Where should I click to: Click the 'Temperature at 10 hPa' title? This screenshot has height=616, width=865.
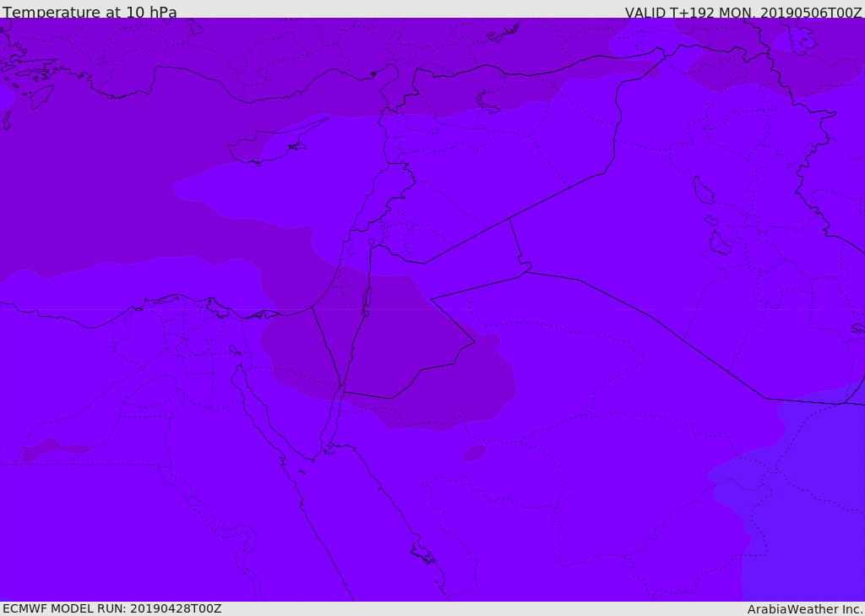pyautogui.click(x=90, y=12)
